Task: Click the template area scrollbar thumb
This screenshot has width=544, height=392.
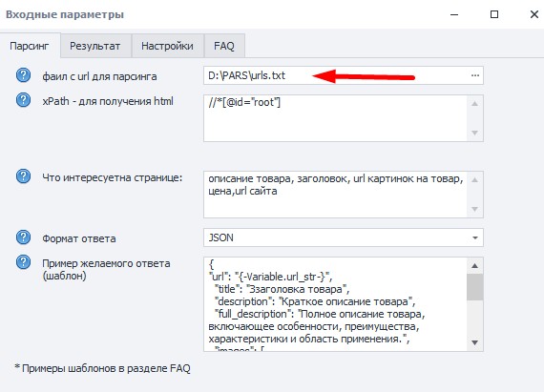Action: tap(475, 287)
